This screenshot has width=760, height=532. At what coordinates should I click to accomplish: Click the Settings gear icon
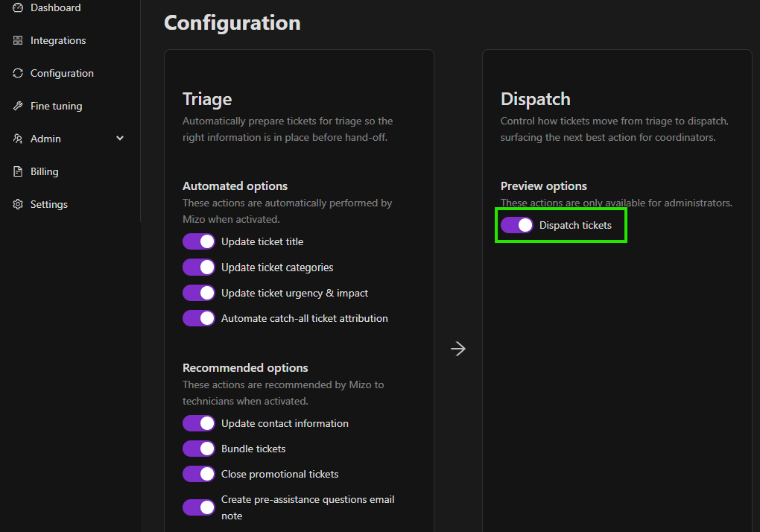pyautogui.click(x=18, y=204)
